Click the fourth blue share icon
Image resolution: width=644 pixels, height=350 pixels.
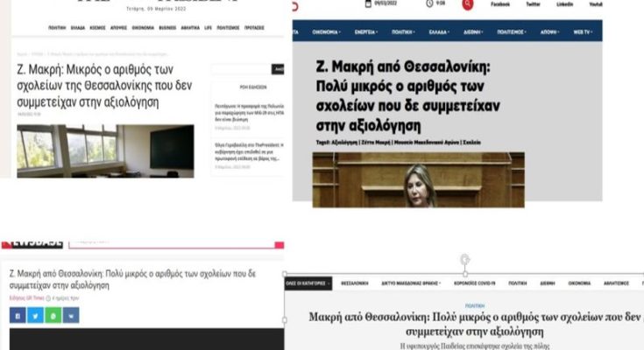pyautogui.click(x=71, y=316)
